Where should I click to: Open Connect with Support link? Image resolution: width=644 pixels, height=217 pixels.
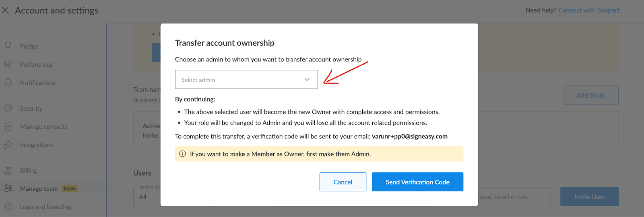click(x=589, y=10)
